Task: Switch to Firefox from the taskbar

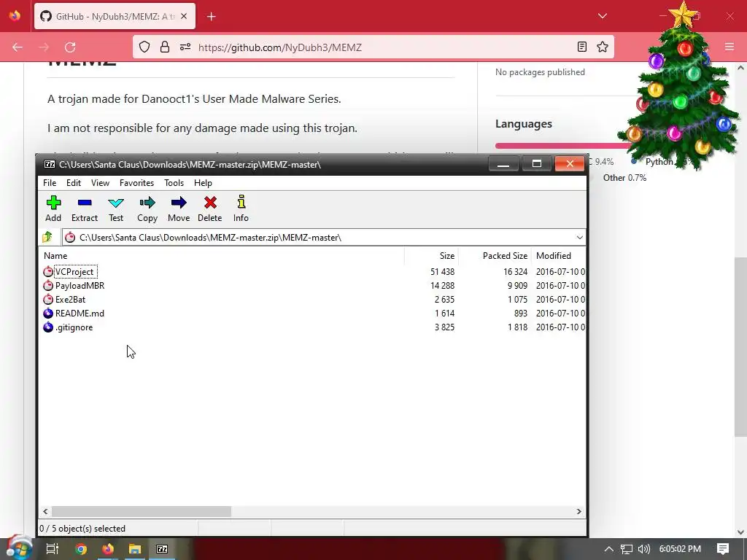Action: click(x=108, y=549)
